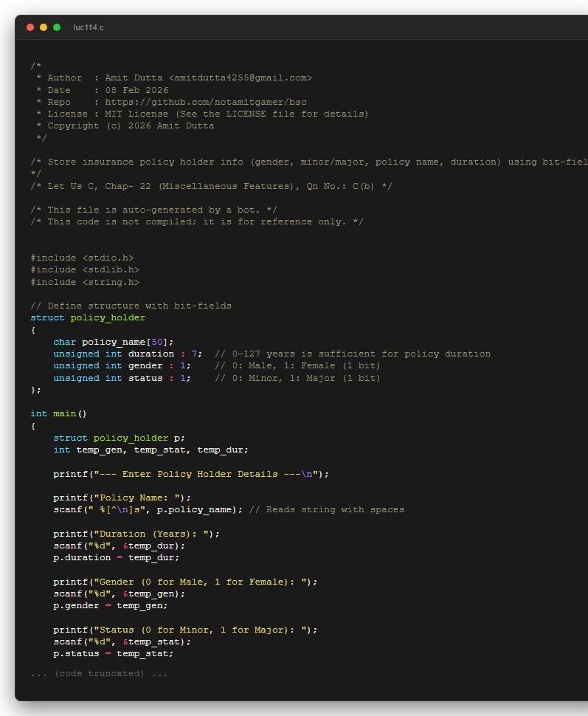Click the 'Define structure with bit-fields' comment

pyautogui.click(x=131, y=306)
